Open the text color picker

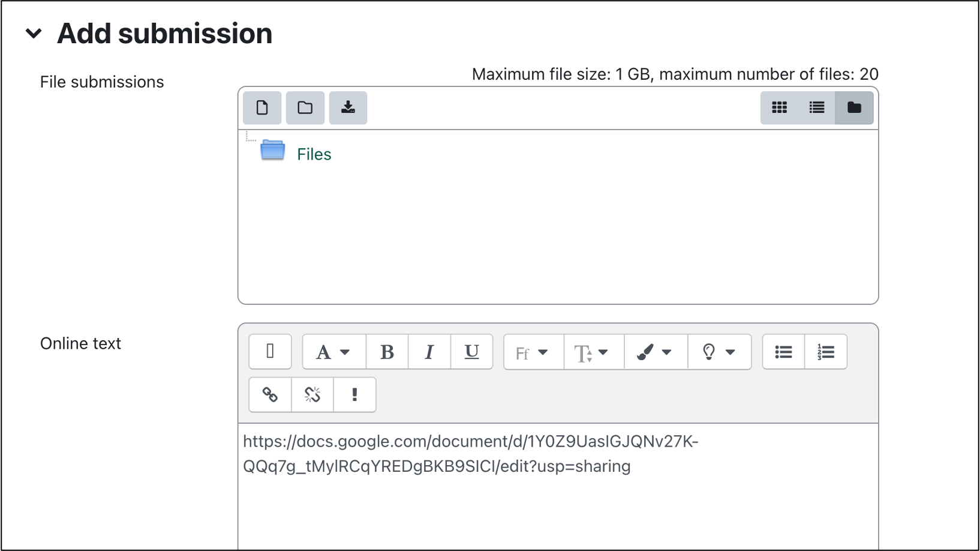654,352
